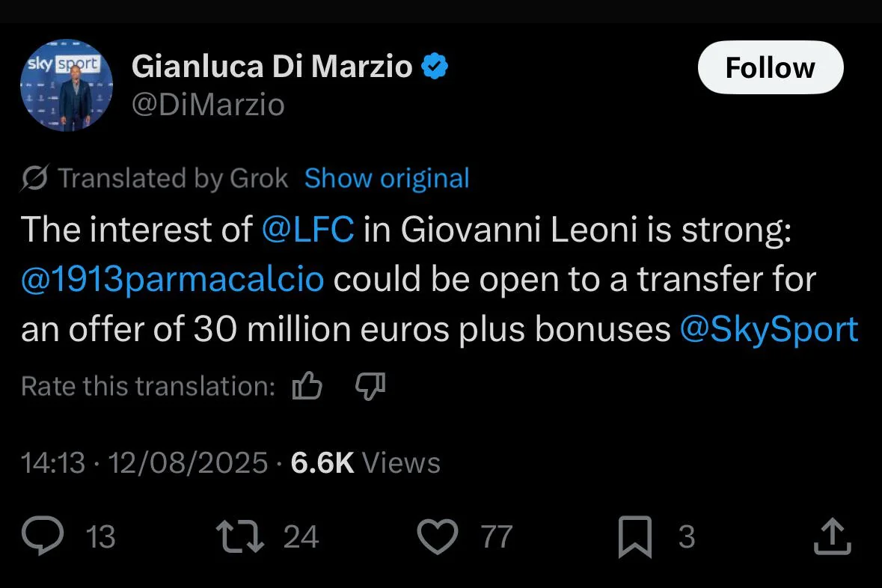Open the 14:13 · 12/08/2025 timestamp
The width and height of the screenshot is (882, 588).
(x=144, y=463)
